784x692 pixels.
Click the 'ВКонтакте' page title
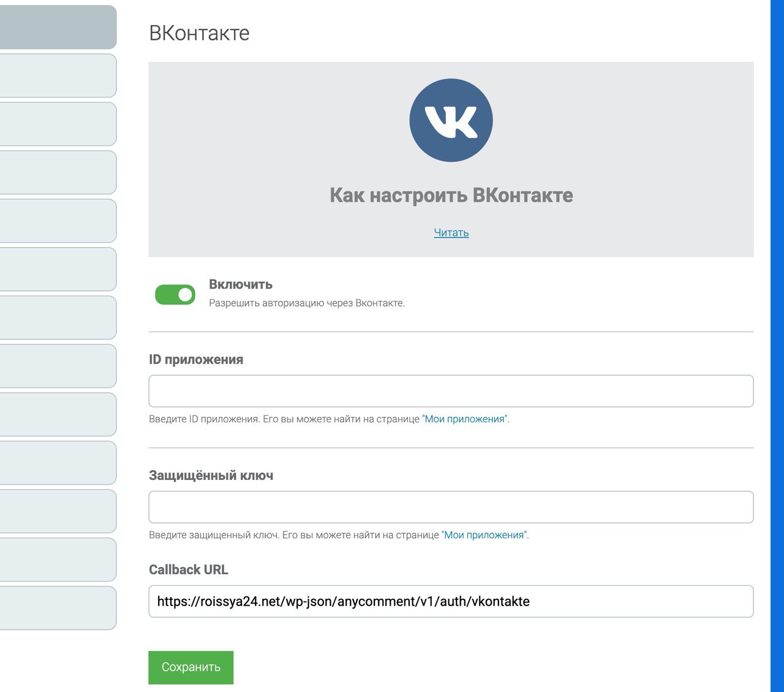tap(199, 33)
